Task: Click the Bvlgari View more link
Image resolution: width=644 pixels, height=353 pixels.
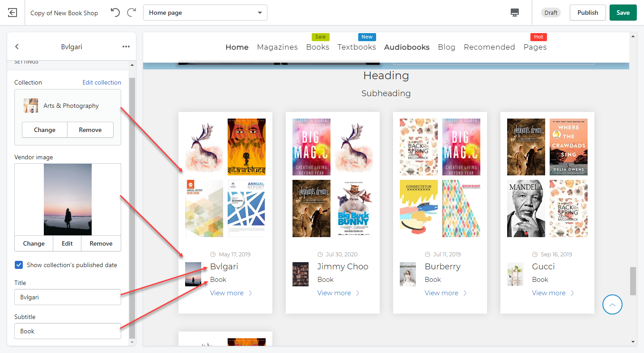Action: tap(227, 293)
